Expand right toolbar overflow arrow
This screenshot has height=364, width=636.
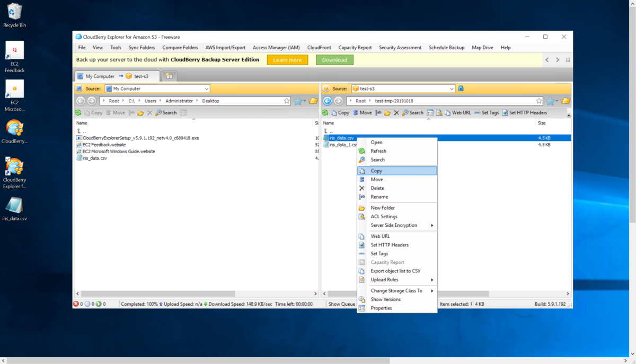(x=569, y=115)
